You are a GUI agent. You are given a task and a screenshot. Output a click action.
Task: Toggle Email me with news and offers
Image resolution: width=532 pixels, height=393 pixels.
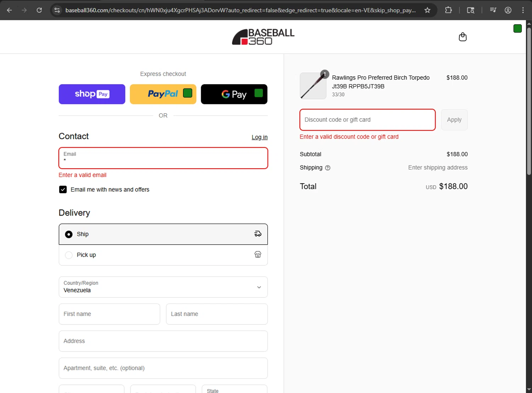click(63, 190)
